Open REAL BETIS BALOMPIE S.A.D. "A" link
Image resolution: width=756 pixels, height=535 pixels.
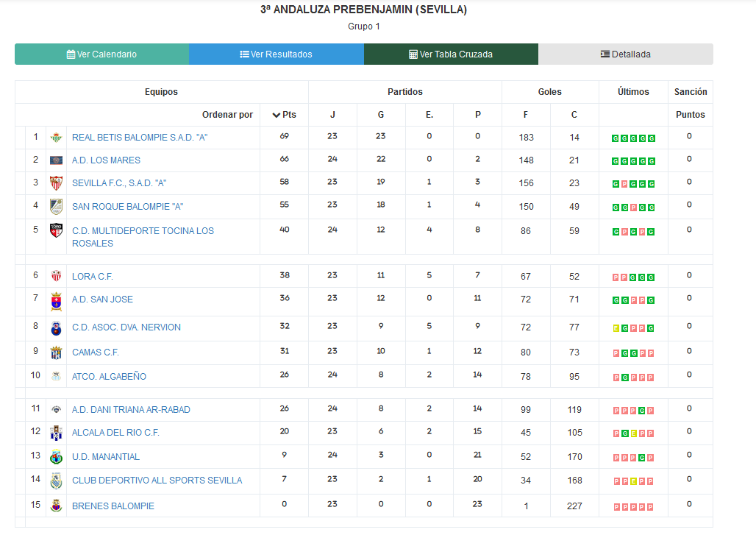(x=140, y=138)
